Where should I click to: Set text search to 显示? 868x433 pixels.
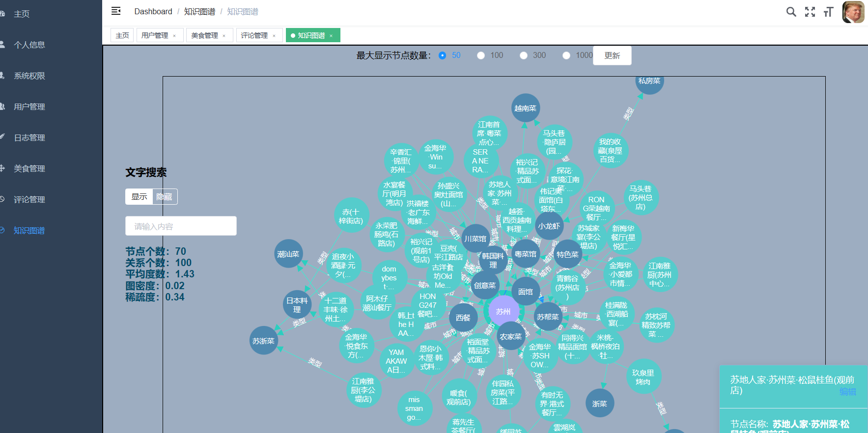tap(139, 196)
